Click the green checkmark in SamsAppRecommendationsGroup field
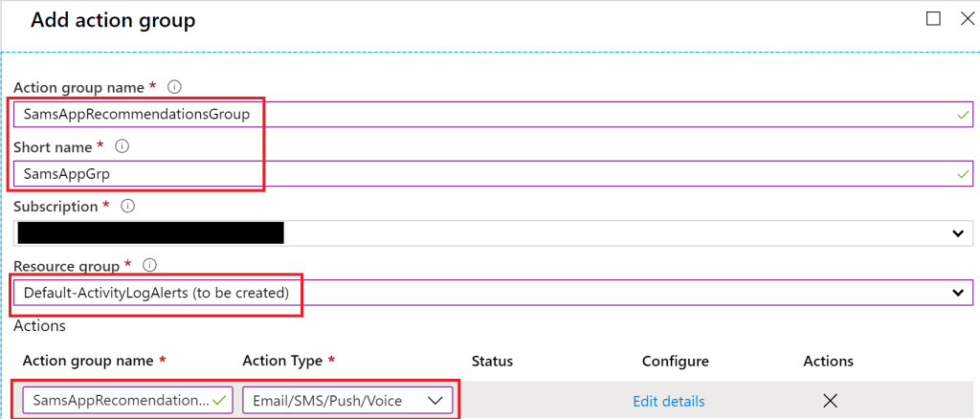Viewport: 980px width, 419px height. click(x=962, y=115)
